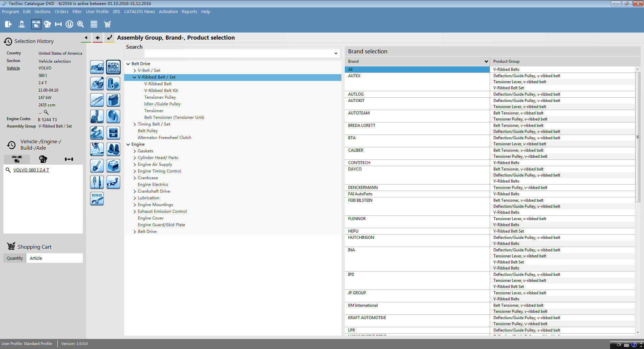This screenshot has height=349, width=644.
Task: Open the Sections menu
Action: coord(43,11)
